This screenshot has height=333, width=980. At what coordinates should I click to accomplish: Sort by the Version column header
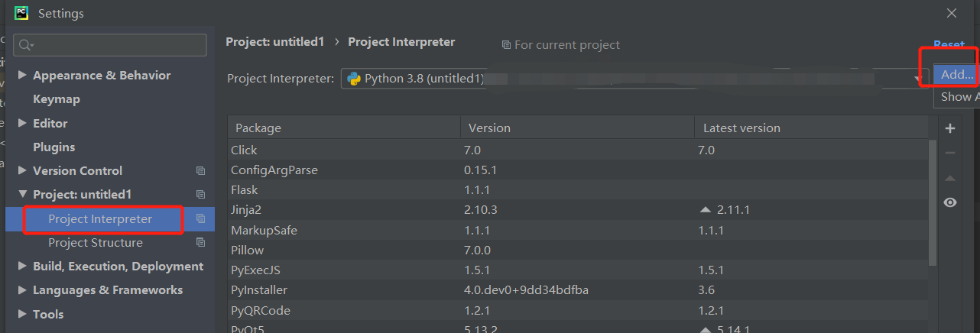point(577,128)
